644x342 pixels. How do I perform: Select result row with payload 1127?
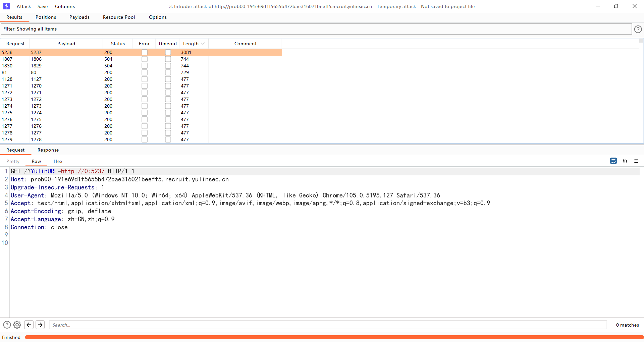tap(141, 79)
